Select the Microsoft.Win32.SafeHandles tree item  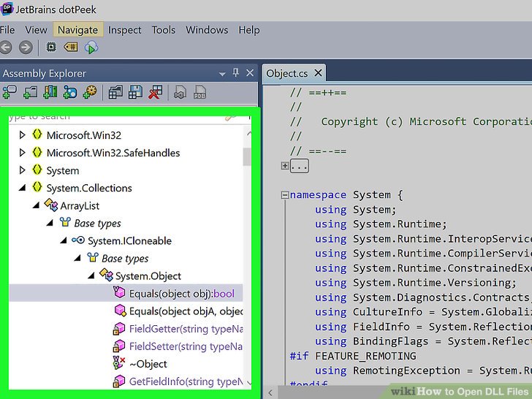113,153
